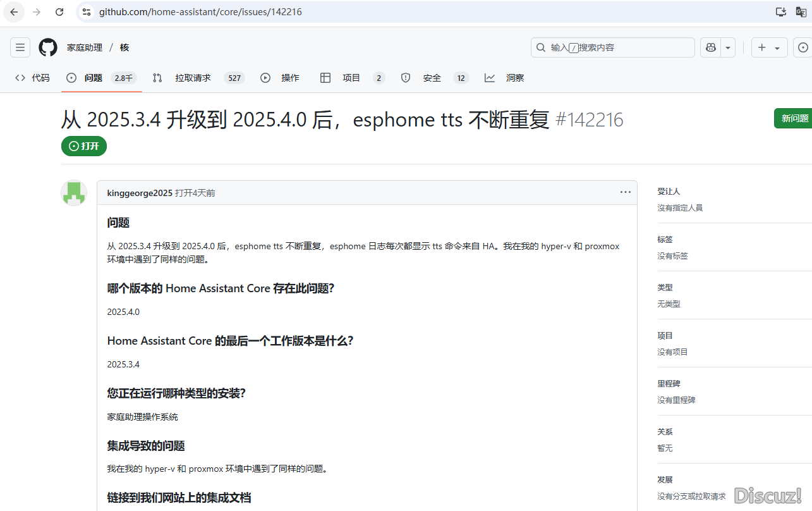The width and height of the screenshot is (812, 511).
Task: Click the 标签 sidebar heading
Action: pyautogui.click(x=665, y=239)
